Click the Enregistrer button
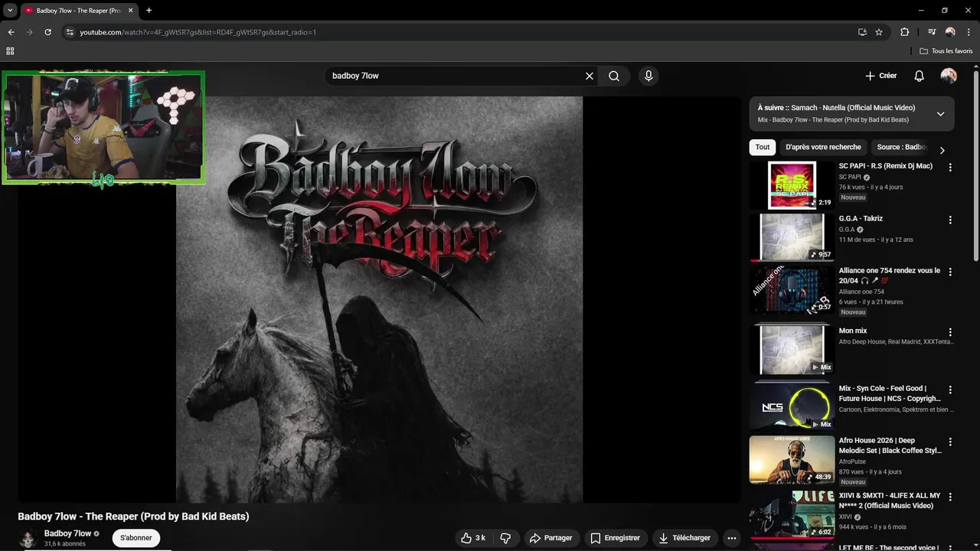 [616, 538]
